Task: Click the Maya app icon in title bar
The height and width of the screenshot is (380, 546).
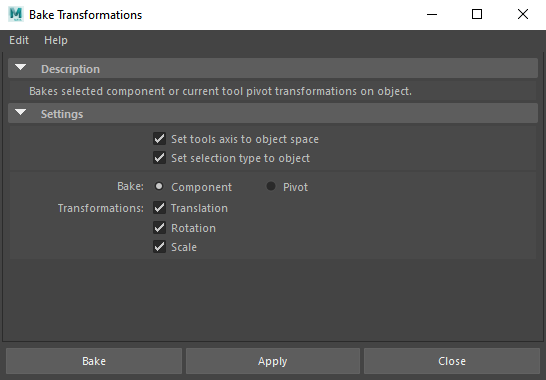Action: click(x=16, y=14)
